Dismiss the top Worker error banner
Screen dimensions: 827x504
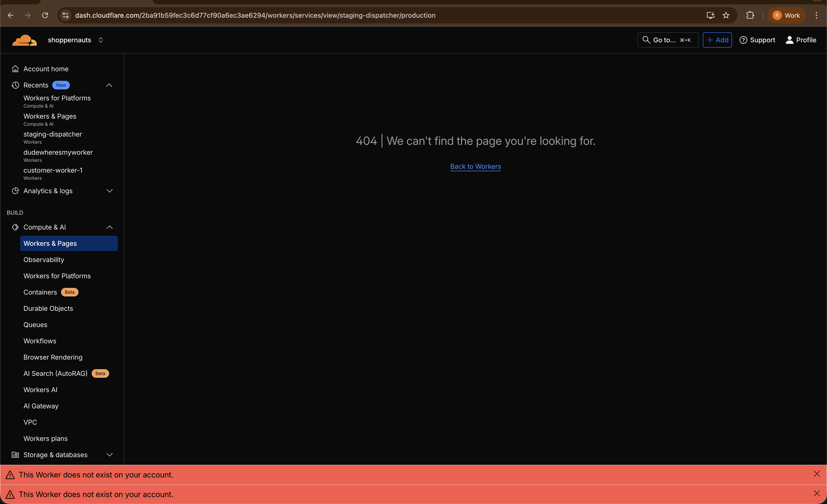pos(817,474)
